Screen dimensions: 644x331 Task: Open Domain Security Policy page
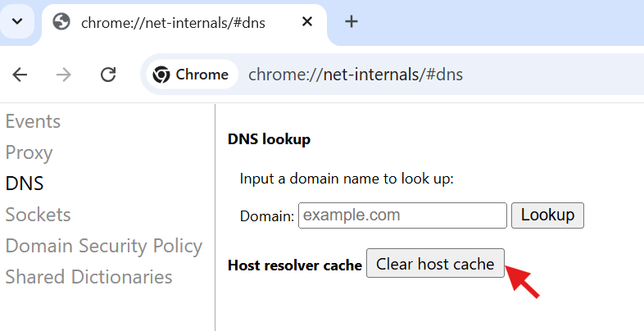103,246
